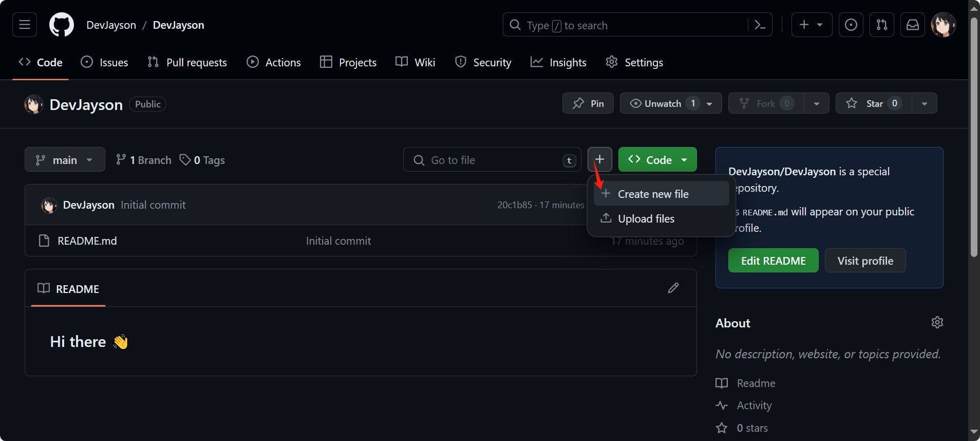Open the 0 Tags link
The height and width of the screenshot is (441, 980).
(202, 160)
